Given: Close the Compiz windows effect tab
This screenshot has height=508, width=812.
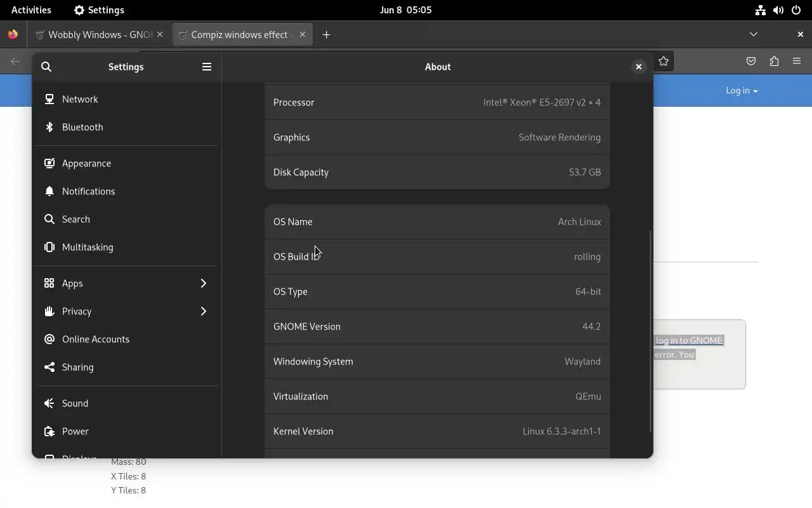Looking at the screenshot, I should tap(303, 35).
